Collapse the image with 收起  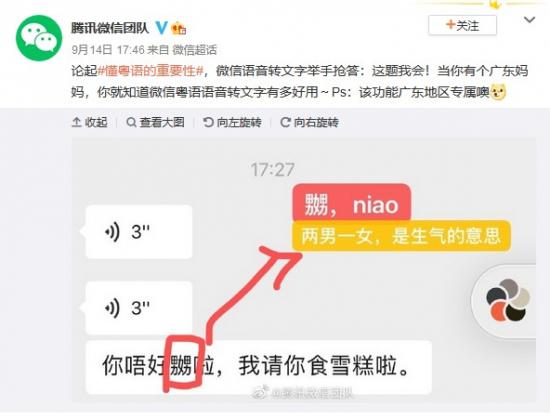90,122
